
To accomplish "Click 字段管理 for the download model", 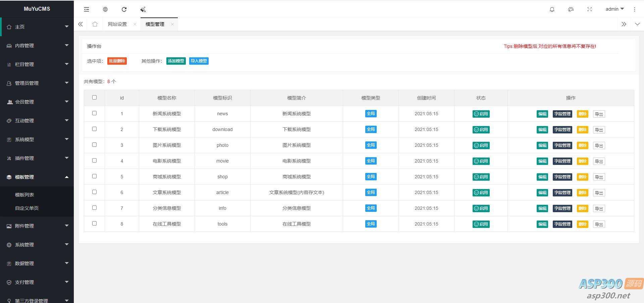I will tap(562, 130).
